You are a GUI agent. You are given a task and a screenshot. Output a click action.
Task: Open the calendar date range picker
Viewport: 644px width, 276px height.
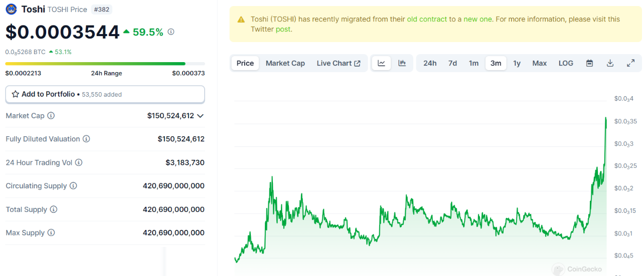(590, 63)
